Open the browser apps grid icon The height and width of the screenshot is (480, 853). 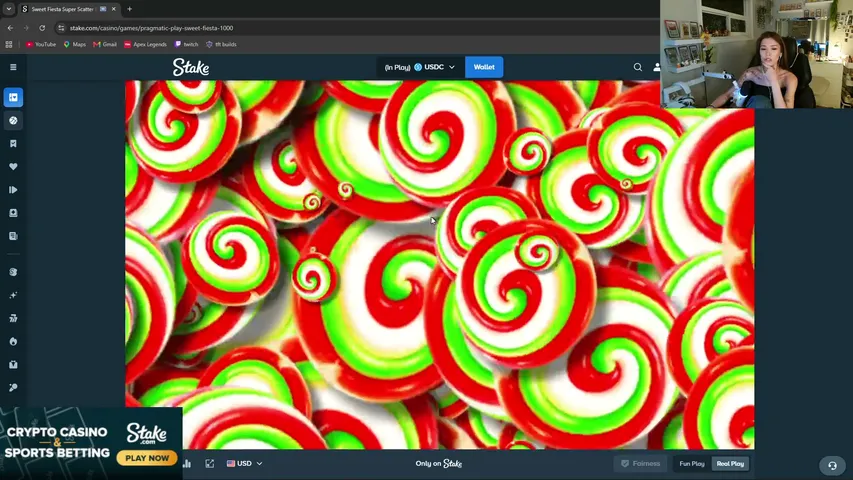click(x=9, y=45)
